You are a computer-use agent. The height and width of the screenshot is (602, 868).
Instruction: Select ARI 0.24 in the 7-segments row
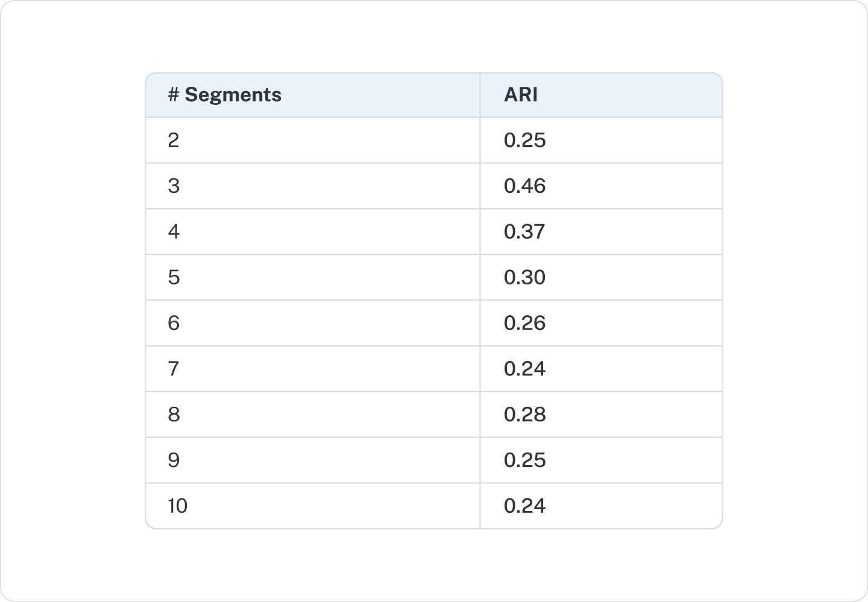coord(524,369)
